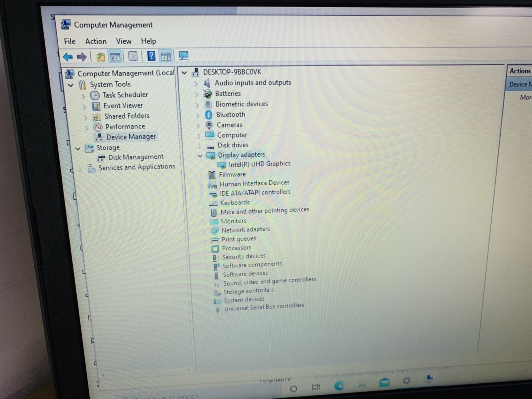The height and width of the screenshot is (399, 532).
Task: Select Disk Management under Storage
Action: point(136,157)
